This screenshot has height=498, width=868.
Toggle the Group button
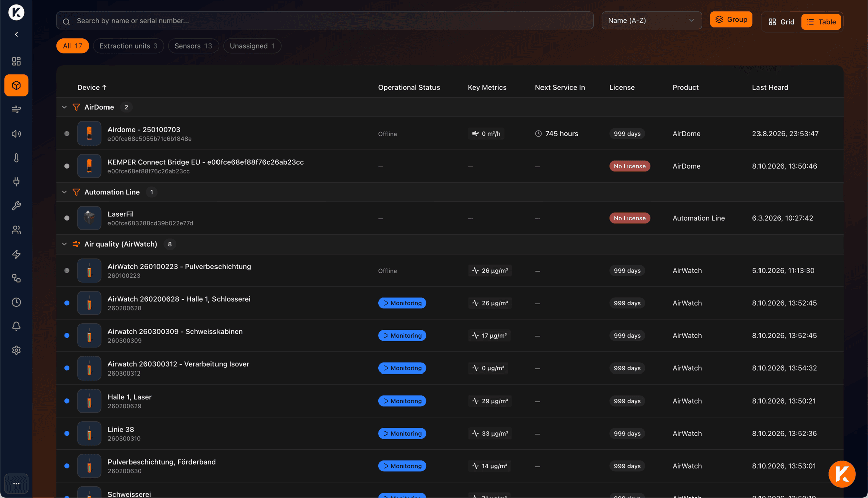pyautogui.click(x=731, y=19)
